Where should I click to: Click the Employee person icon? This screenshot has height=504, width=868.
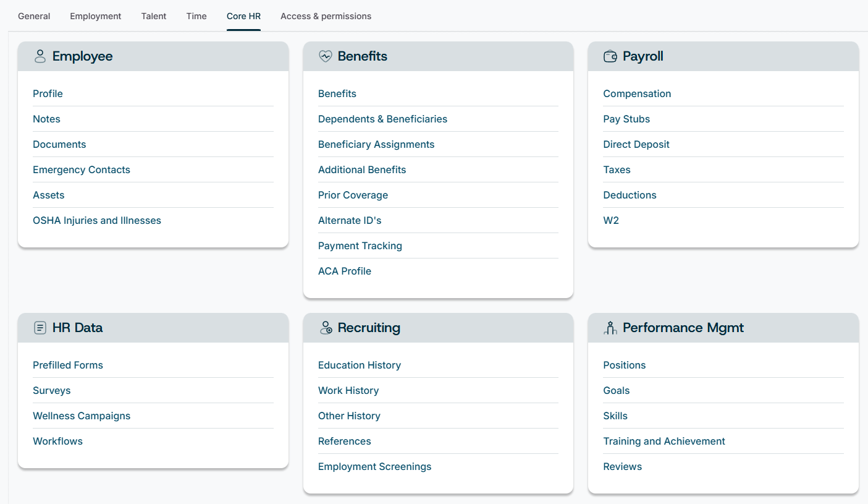pos(40,56)
